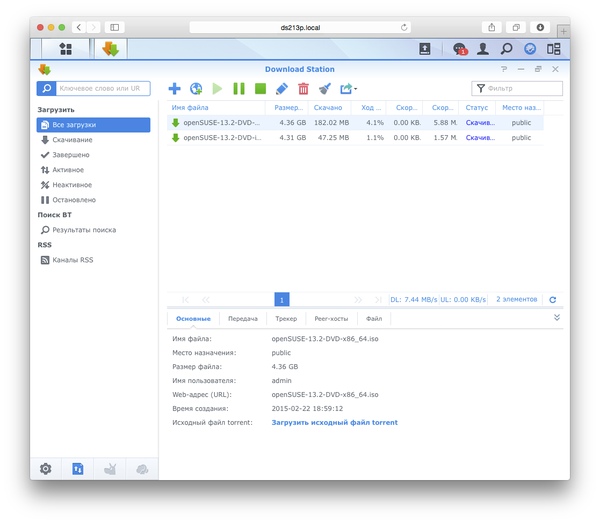Switch to the Передача tab
The height and width of the screenshot is (523, 600).
click(243, 318)
